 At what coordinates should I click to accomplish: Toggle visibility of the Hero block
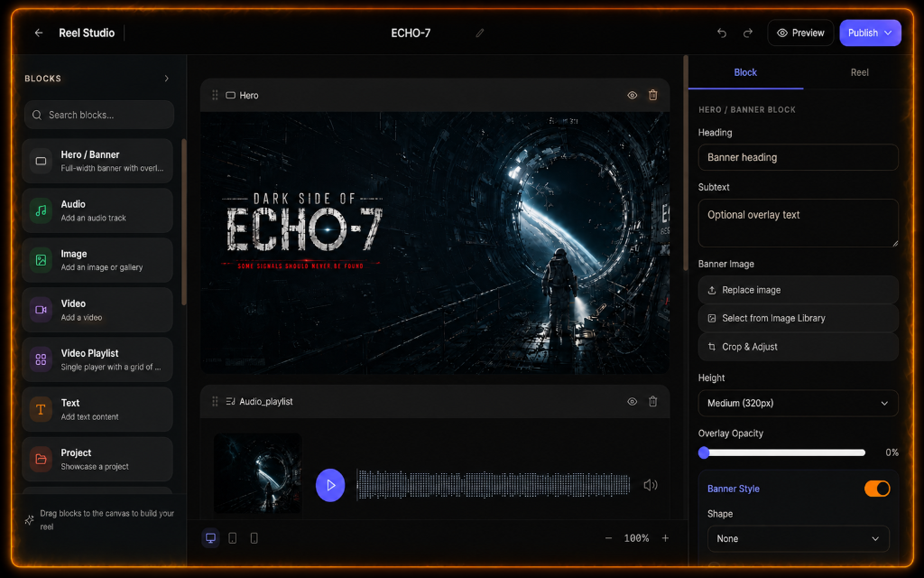click(x=633, y=95)
